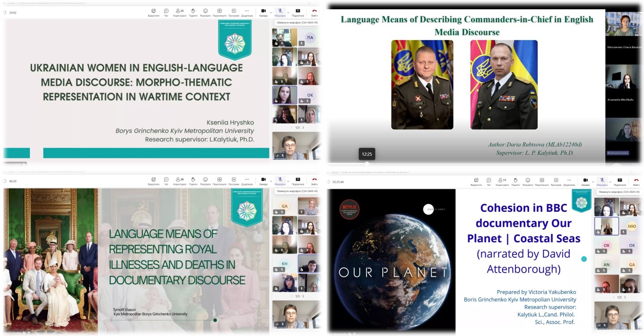Toggle Камера in the 02:25:44 meeting
The width and height of the screenshot is (644, 336).
point(585,182)
